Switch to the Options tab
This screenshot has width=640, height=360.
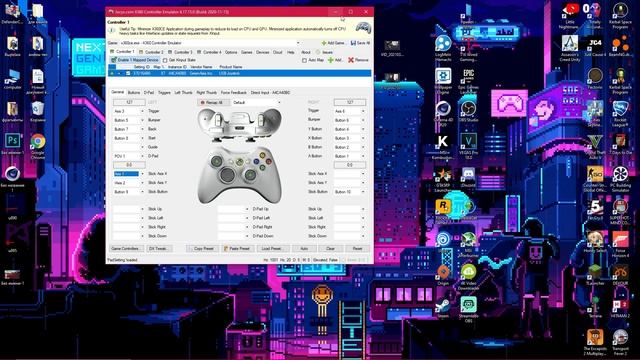click(x=231, y=52)
